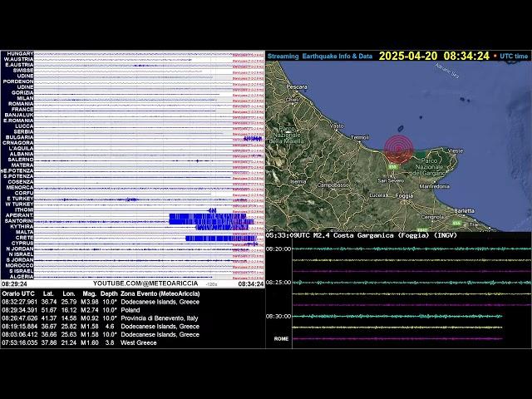Click the CRNAGORA station label

(x=18, y=143)
